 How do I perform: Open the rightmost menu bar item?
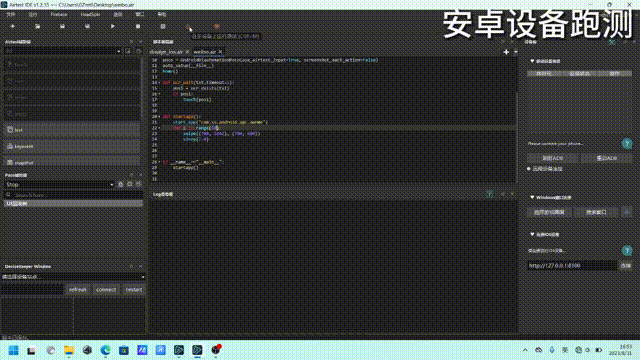(162, 14)
